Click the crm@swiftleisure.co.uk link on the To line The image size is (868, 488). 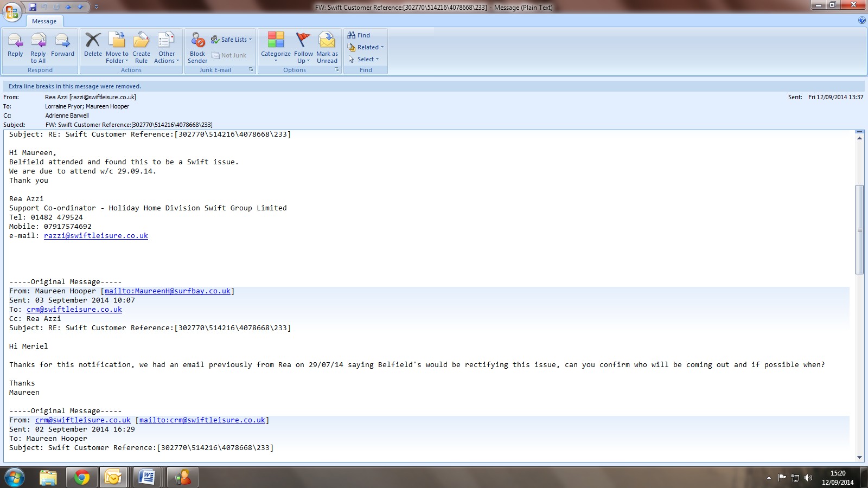pyautogui.click(x=74, y=310)
